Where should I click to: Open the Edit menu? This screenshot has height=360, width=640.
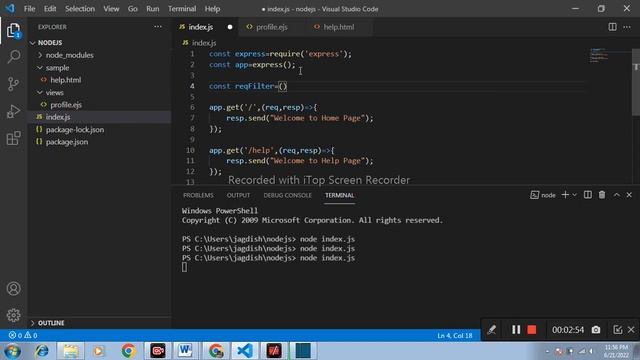50,9
